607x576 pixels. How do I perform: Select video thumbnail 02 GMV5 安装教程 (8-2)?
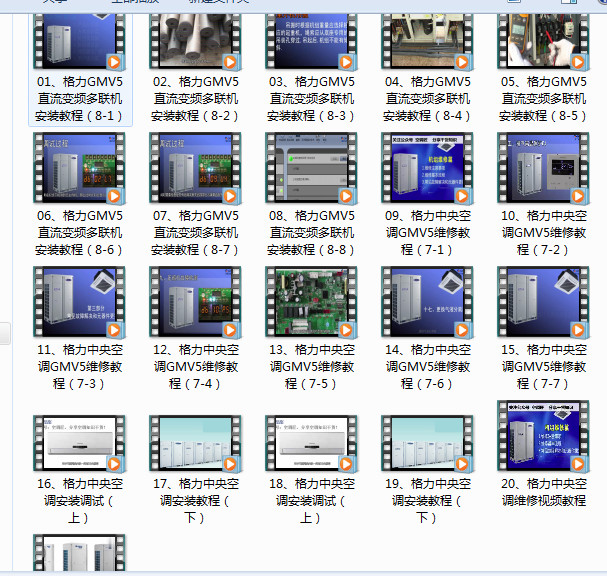click(195, 42)
